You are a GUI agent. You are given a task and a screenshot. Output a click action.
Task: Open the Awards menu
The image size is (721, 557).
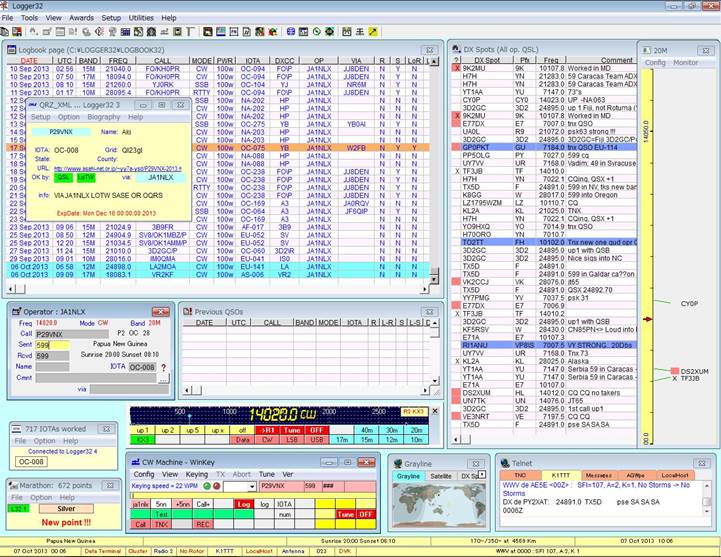click(81, 17)
